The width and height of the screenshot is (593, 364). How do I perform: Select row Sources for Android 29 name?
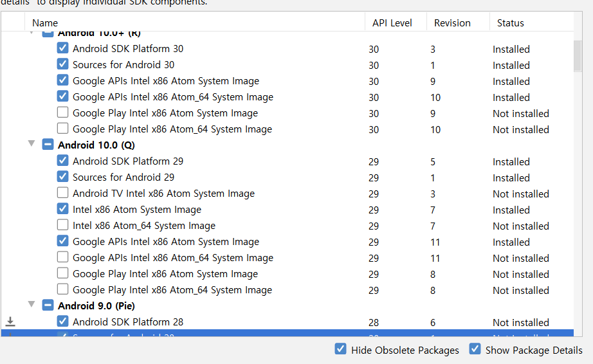click(x=123, y=177)
